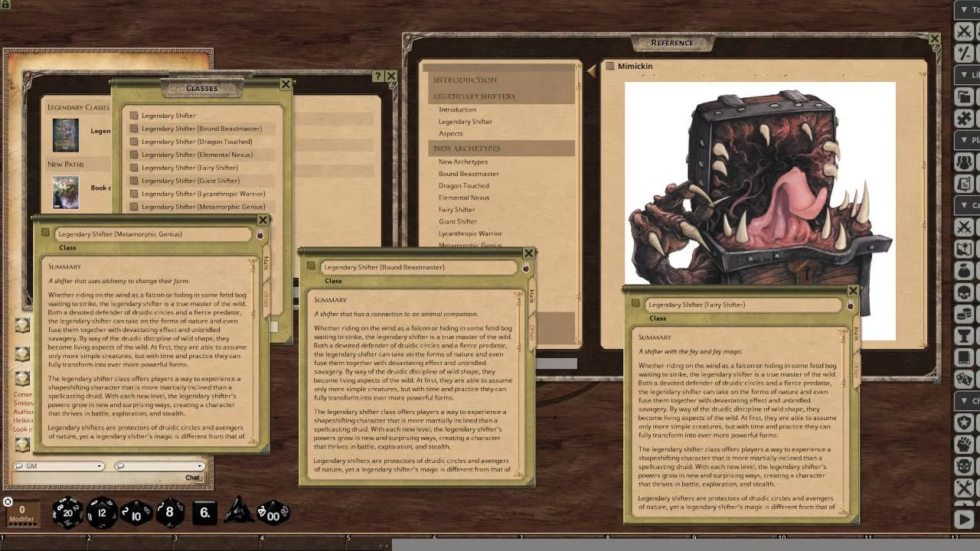The height and width of the screenshot is (551, 980).
Task: Open Legendary Classes book cover thumbnail
Action: click(x=65, y=134)
